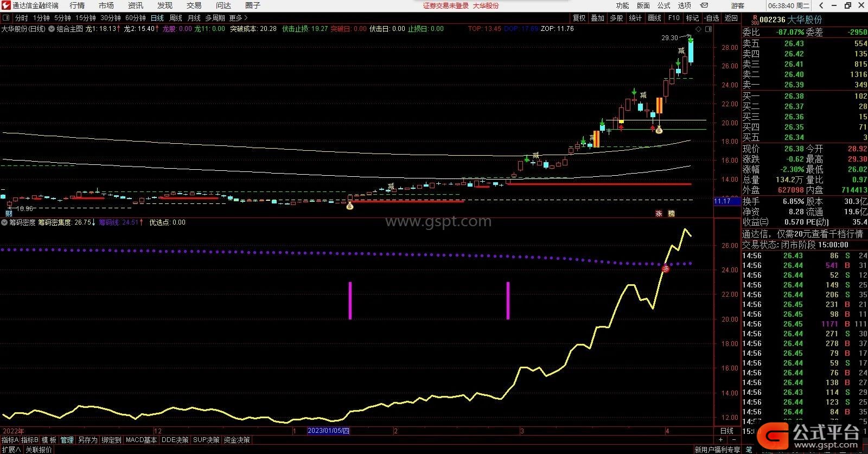This screenshot has height=454, width=868.
Task: Click the 统计 statistics button
Action: point(635,18)
